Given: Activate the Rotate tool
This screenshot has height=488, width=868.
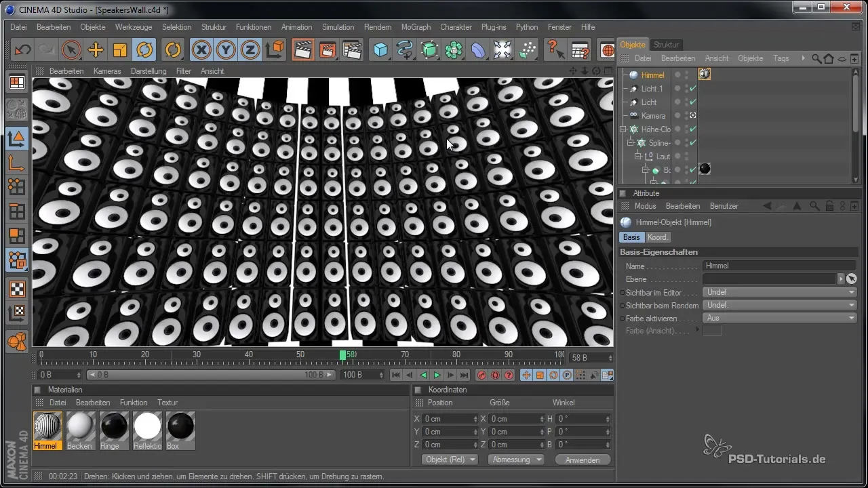Looking at the screenshot, I should tap(144, 49).
